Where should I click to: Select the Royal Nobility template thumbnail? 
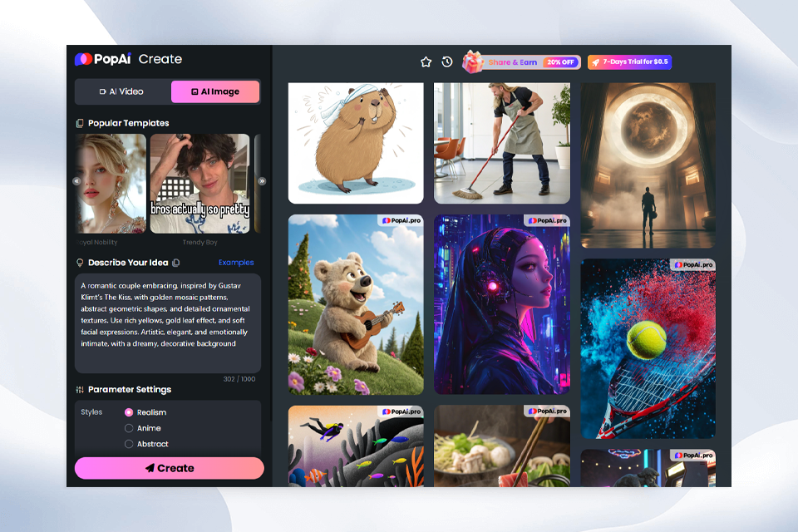coord(111,184)
